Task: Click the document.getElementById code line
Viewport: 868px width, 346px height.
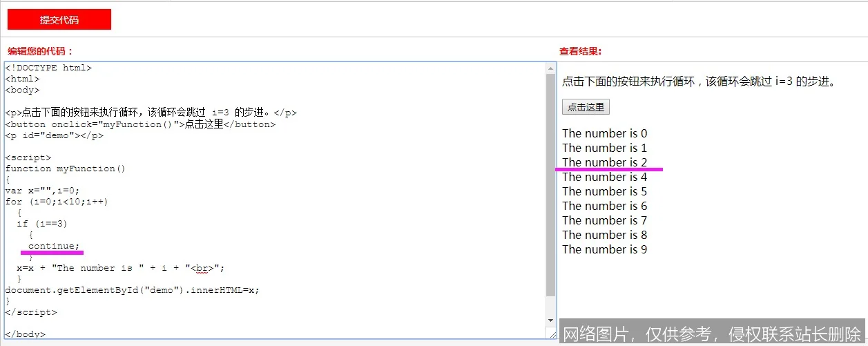Action: click(132, 290)
